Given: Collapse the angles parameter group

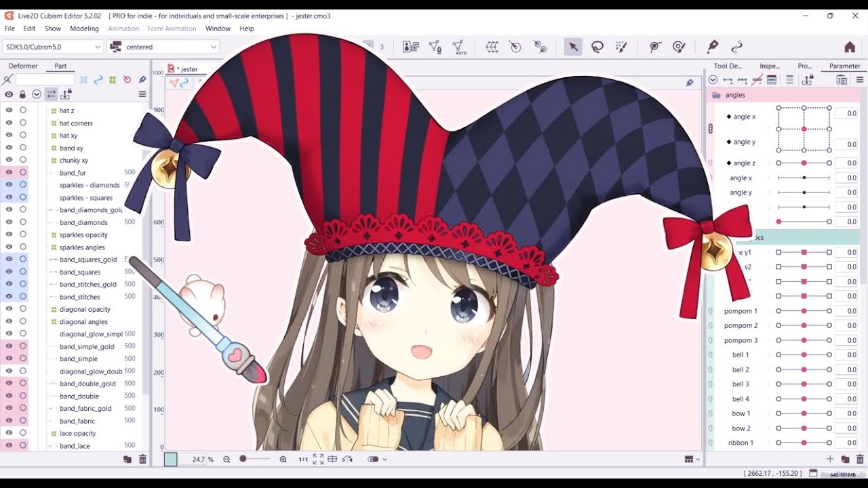Looking at the screenshot, I should pyautogui.click(x=716, y=95).
